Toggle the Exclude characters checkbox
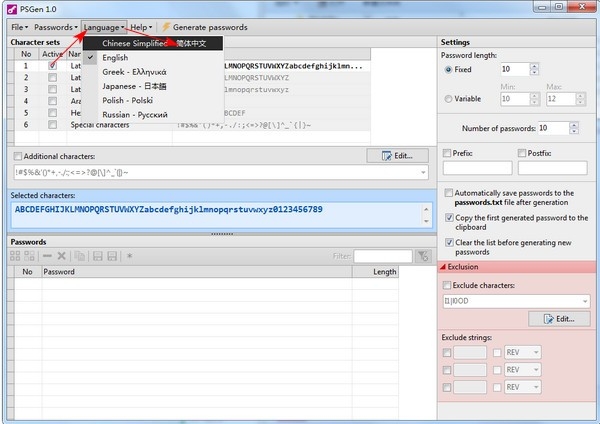 click(448, 286)
